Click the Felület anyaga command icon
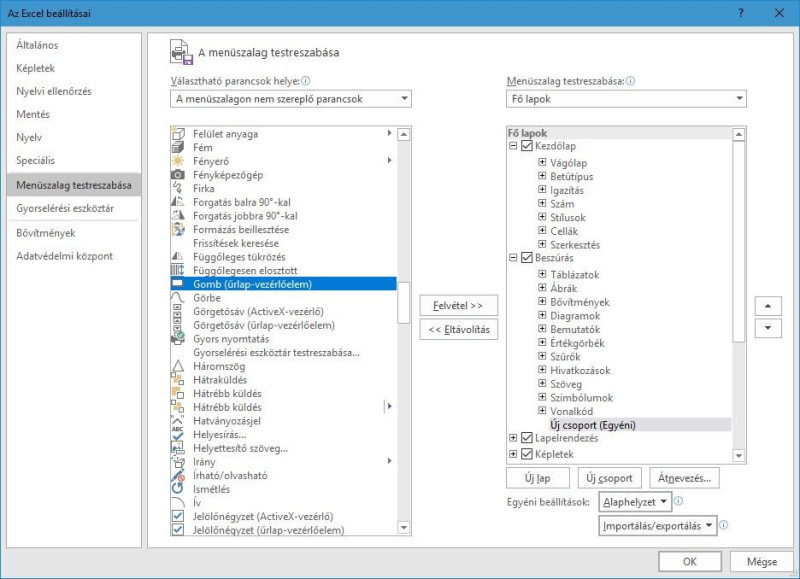Viewport: 800px width, 579px height. point(178,134)
